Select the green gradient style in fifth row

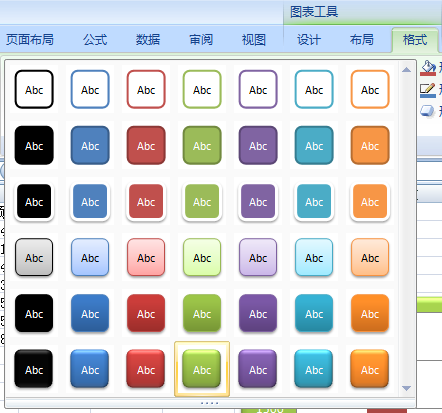coord(202,313)
